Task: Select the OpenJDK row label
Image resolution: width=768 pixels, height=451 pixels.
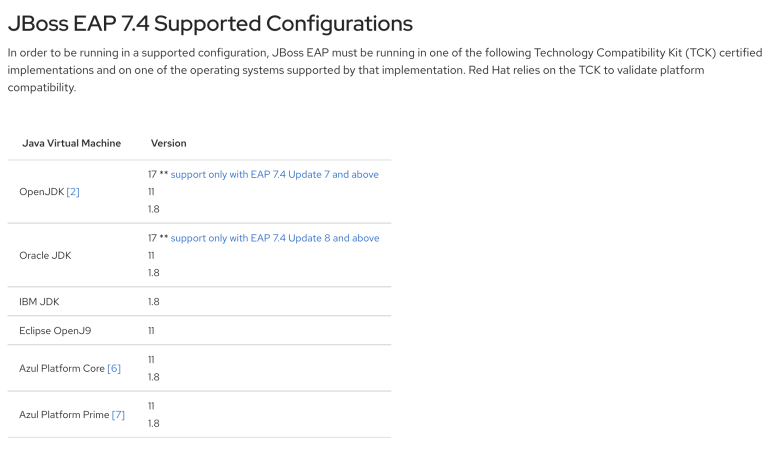Action: pyautogui.click(x=42, y=192)
